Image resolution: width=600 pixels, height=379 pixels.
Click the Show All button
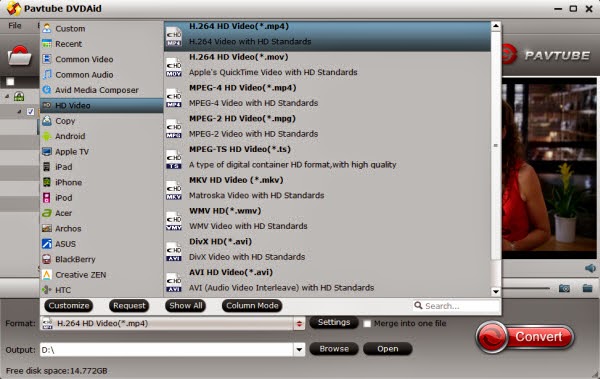[186, 305]
